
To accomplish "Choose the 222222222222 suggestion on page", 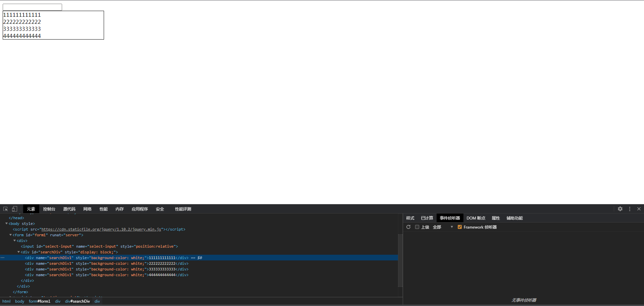I will (53, 22).
